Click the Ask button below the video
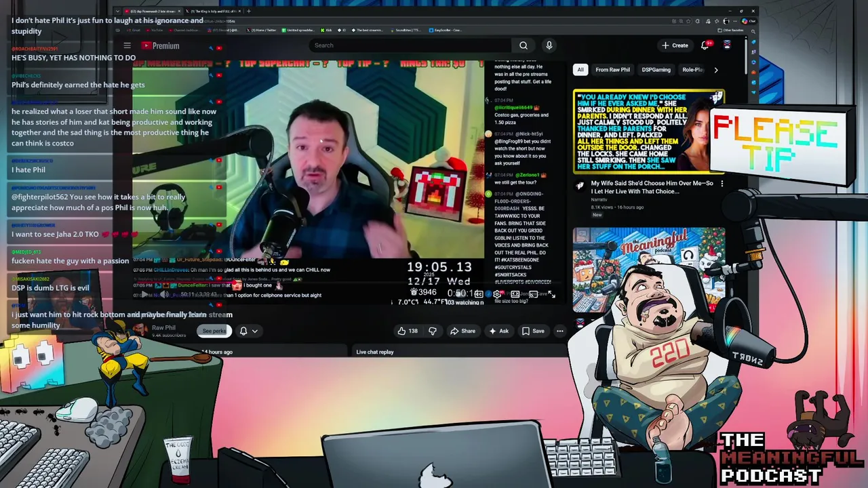The width and height of the screenshot is (868, 488). [498, 331]
